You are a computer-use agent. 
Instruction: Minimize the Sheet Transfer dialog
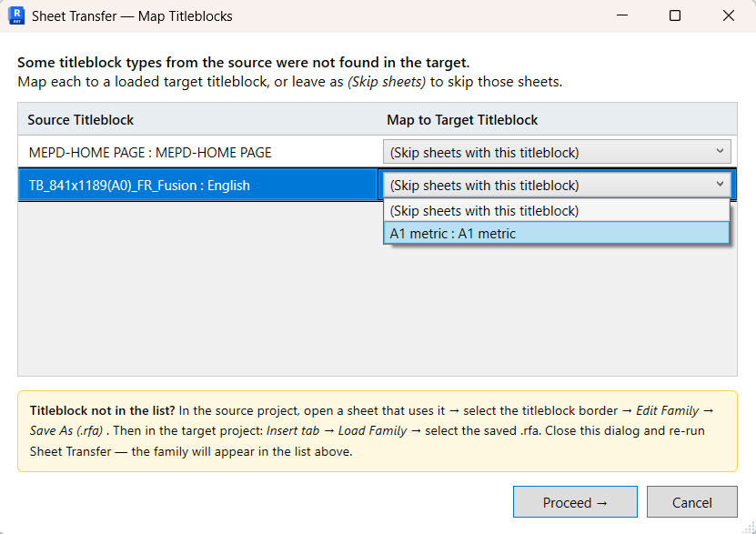point(624,15)
